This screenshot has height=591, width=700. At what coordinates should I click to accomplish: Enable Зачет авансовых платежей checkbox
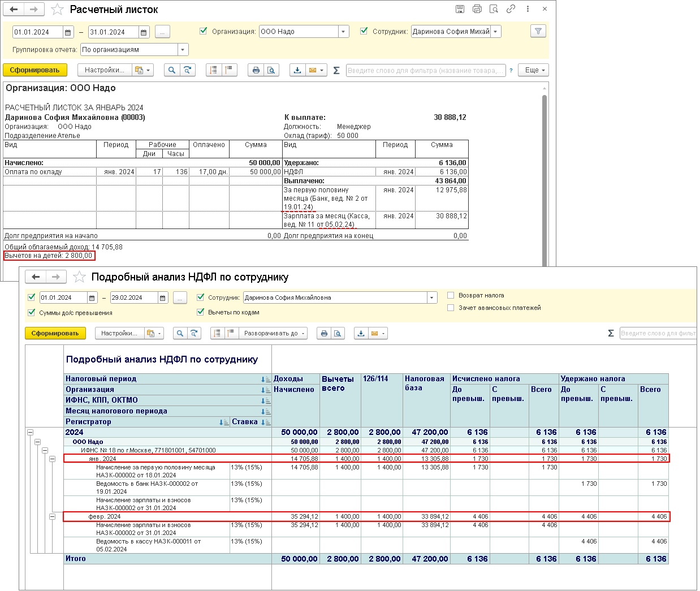tap(451, 308)
